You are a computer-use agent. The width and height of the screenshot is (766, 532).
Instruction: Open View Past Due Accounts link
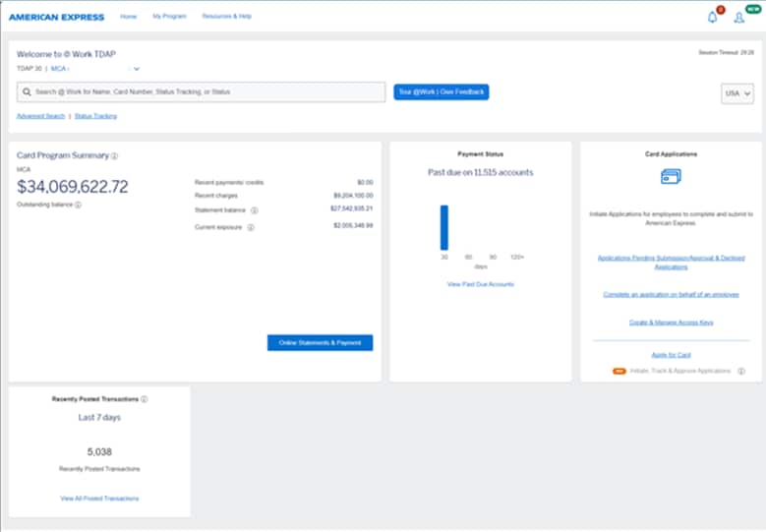[481, 284]
